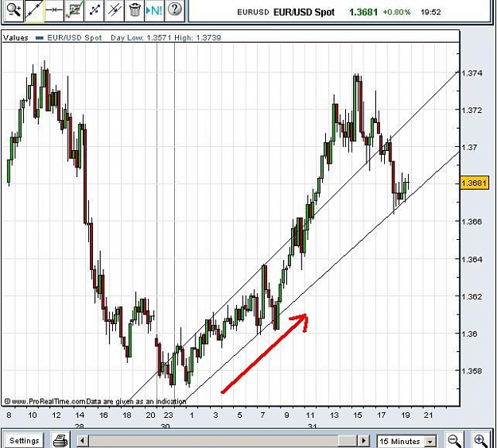The image size is (497, 448).
Task: Click the bold EUR/USD Spot title in header
Action: pos(304,13)
